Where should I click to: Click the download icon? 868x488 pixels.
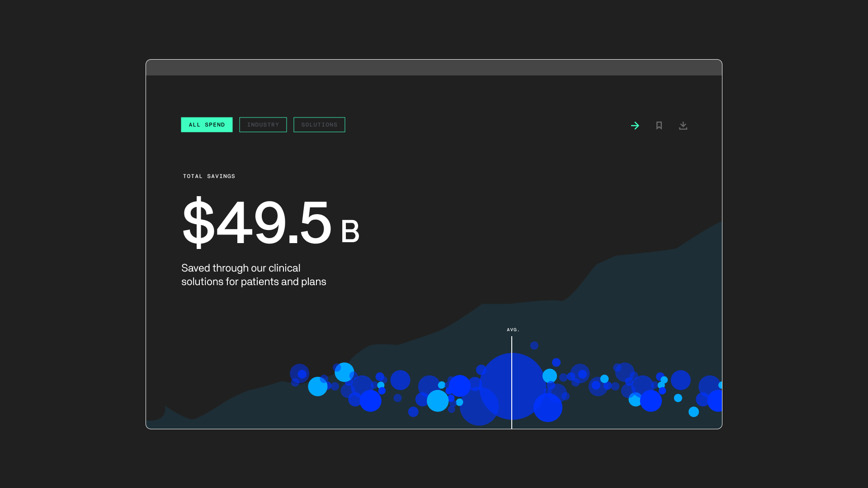pyautogui.click(x=683, y=126)
